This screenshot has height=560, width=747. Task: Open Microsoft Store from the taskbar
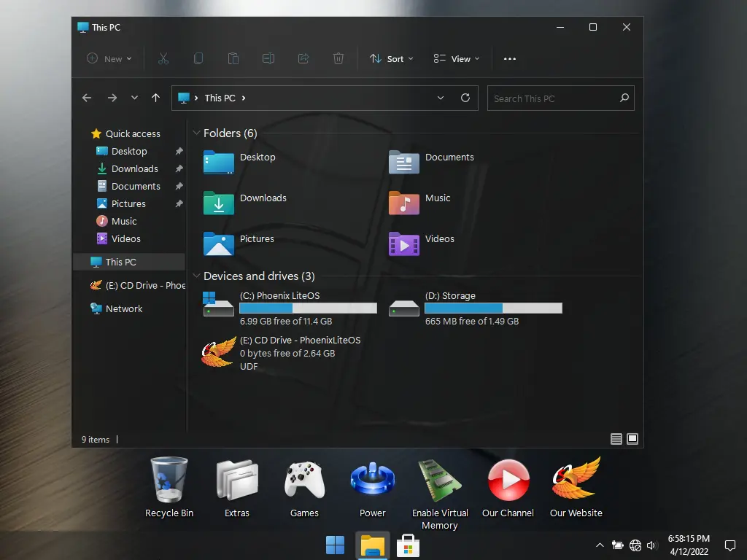pos(409,545)
